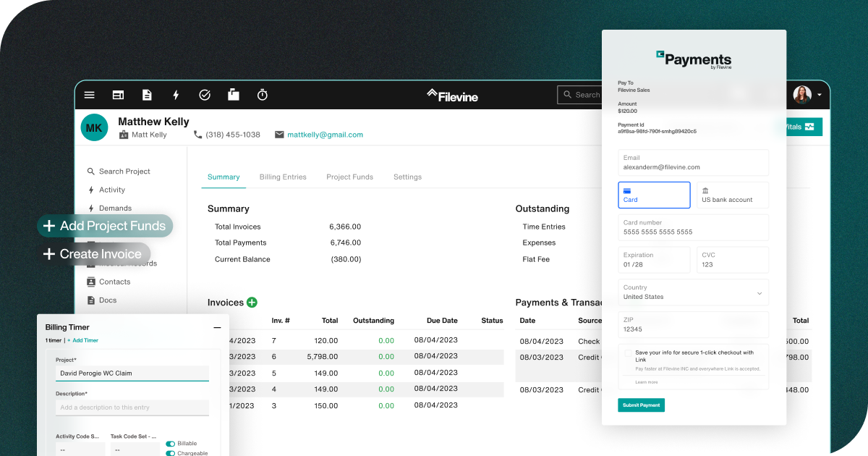Click the Submit Payment button
This screenshot has height=456, width=868.
(641, 405)
